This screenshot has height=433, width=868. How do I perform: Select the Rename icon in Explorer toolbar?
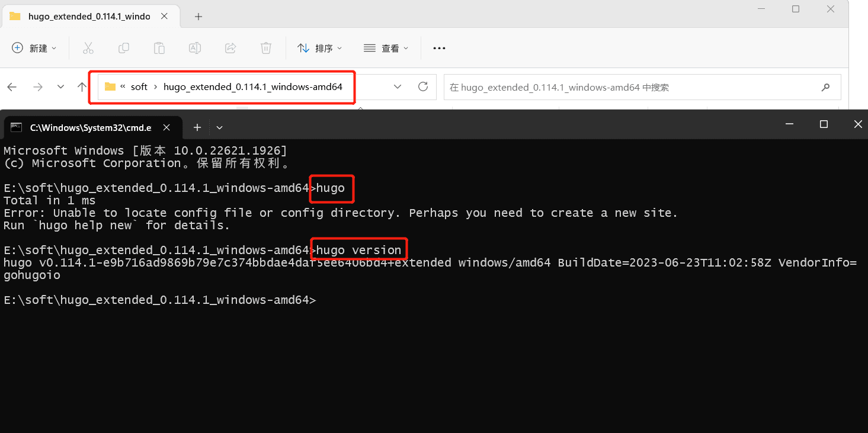pos(195,48)
